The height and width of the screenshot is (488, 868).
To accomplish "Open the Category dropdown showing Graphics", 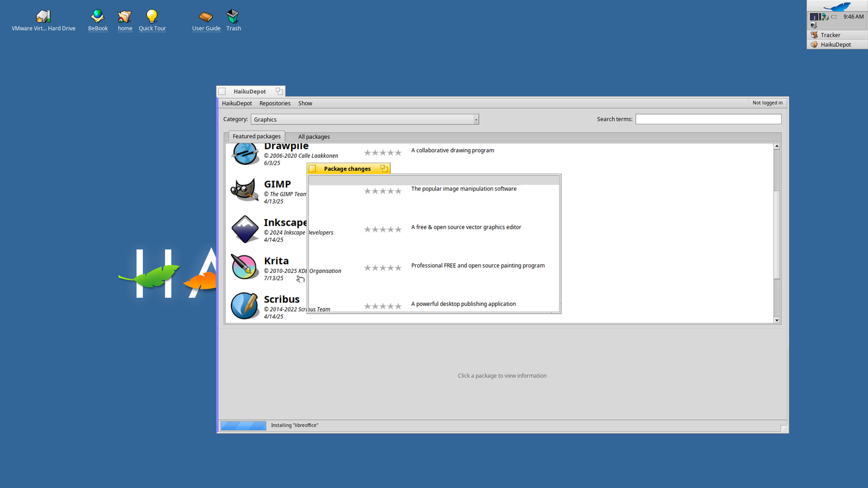I will (x=365, y=119).
